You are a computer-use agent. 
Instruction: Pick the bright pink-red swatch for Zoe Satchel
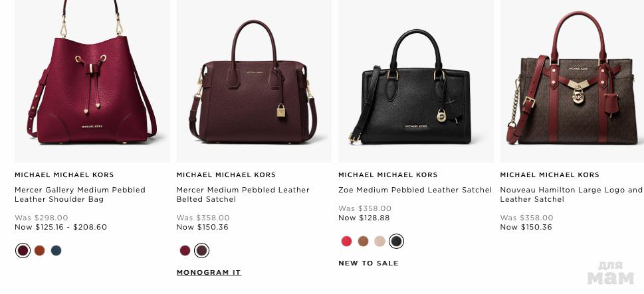tap(347, 241)
